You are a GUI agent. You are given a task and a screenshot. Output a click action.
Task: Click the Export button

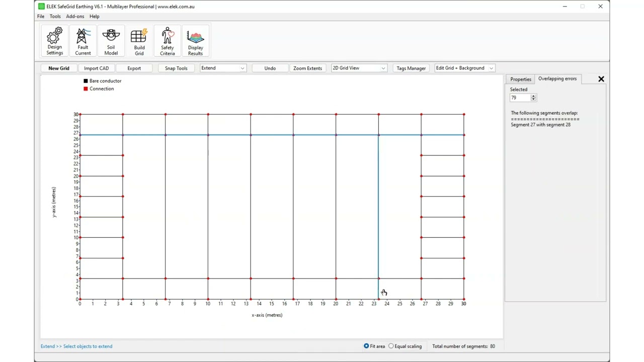pos(134,68)
